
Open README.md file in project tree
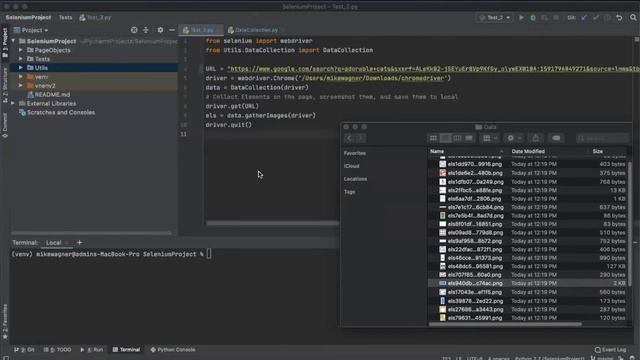52,95
